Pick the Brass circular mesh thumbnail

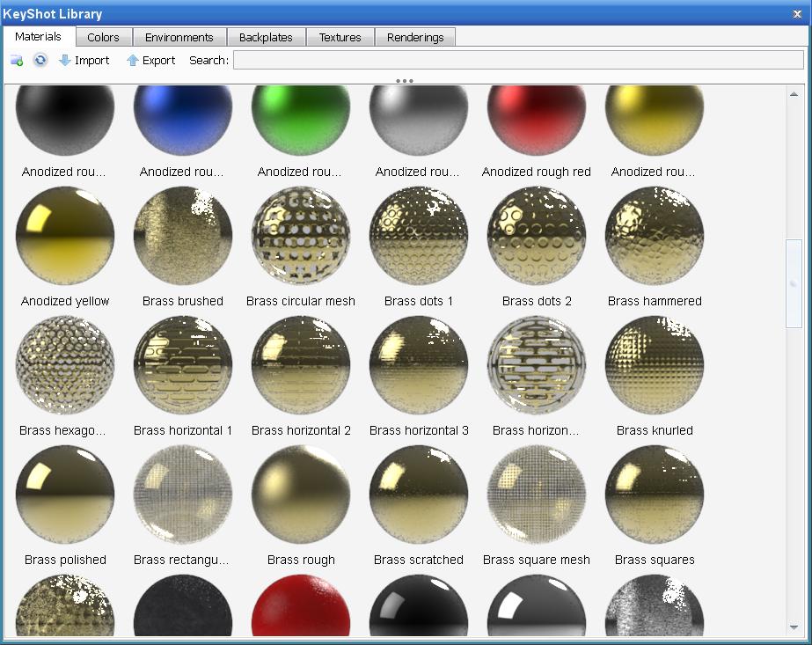point(301,237)
